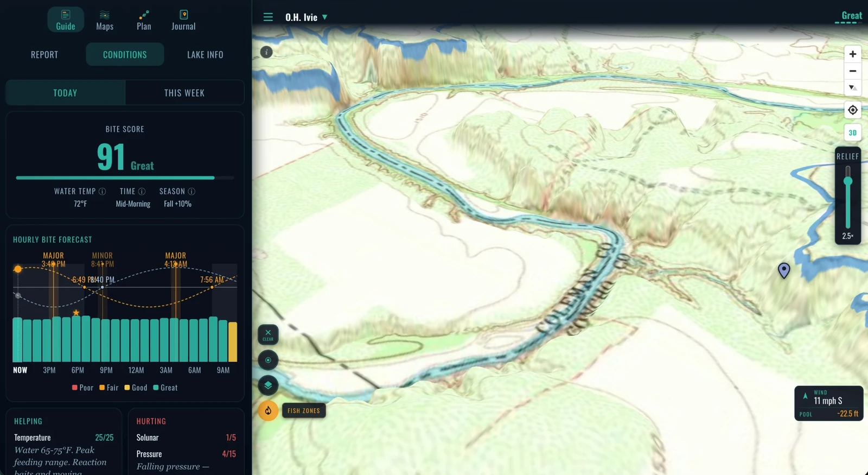Click the bite score progress bar
The image size is (868, 475).
(x=125, y=178)
